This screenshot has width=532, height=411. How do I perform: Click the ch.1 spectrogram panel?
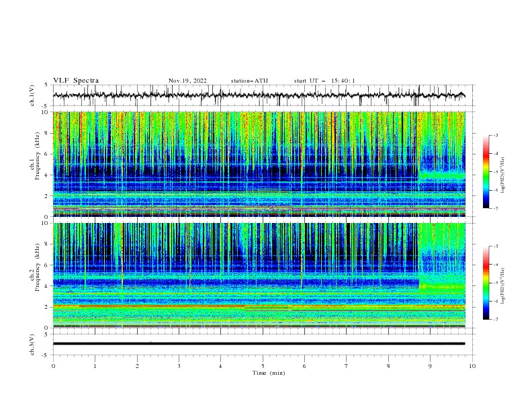(x=259, y=164)
